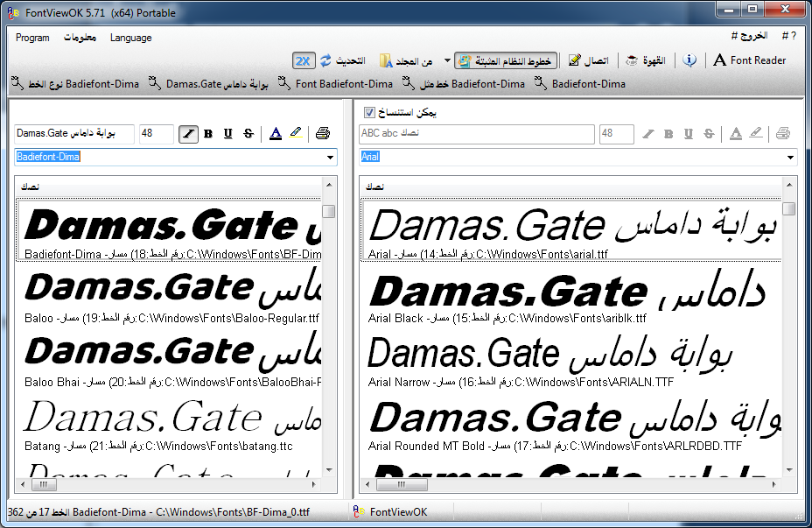Viewport: 812px width, 528px height.
Task: Click the coffee (القهوة) donate button
Action: point(645,60)
